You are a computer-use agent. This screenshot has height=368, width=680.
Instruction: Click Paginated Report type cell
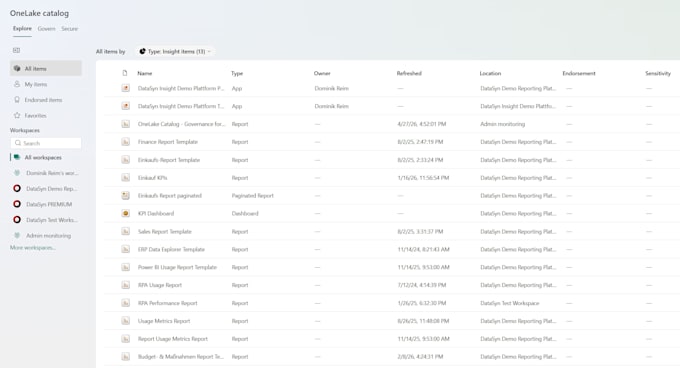point(252,195)
